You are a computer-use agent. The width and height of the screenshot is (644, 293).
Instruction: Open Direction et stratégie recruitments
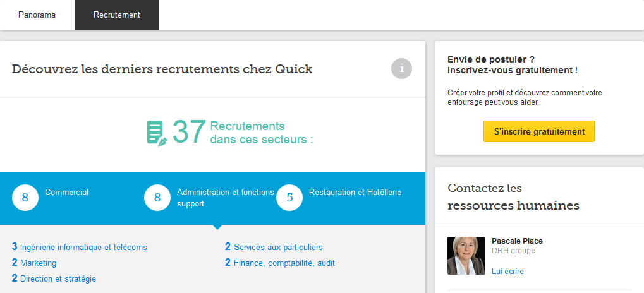(x=58, y=278)
